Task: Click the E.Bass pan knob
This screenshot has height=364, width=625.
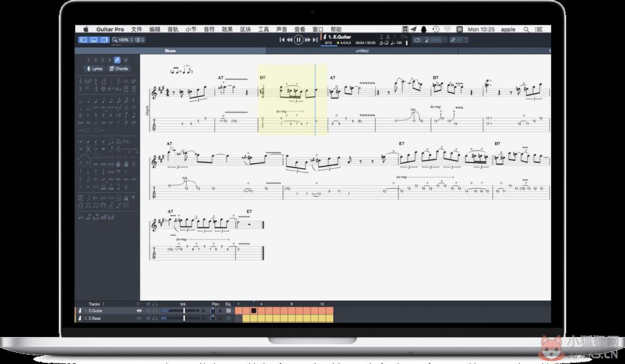Action: click(212, 318)
